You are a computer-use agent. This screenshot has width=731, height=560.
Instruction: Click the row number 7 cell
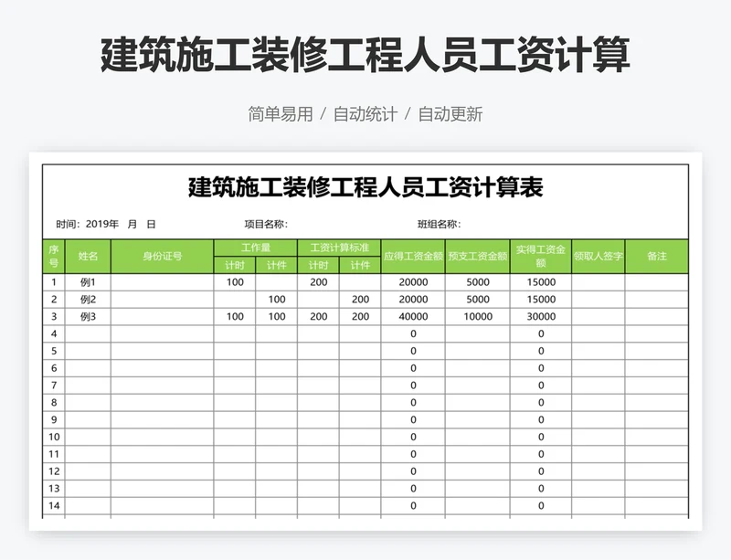pos(54,386)
